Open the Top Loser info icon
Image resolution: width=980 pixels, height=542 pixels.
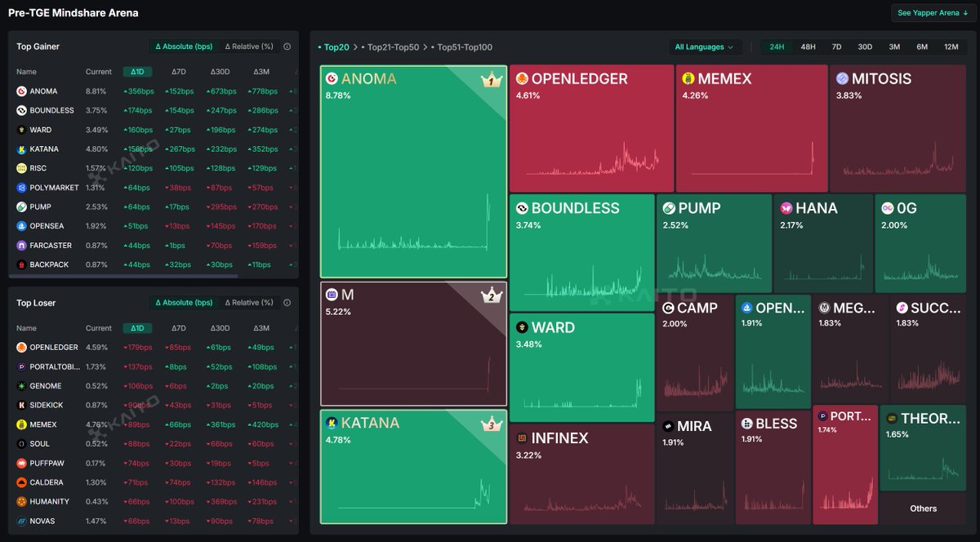click(x=287, y=303)
